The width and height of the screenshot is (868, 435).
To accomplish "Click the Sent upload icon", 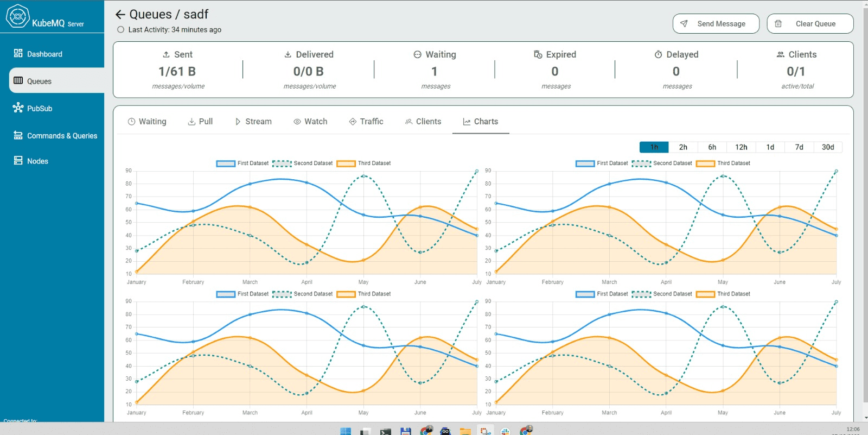I will click(x=166, y=54).
